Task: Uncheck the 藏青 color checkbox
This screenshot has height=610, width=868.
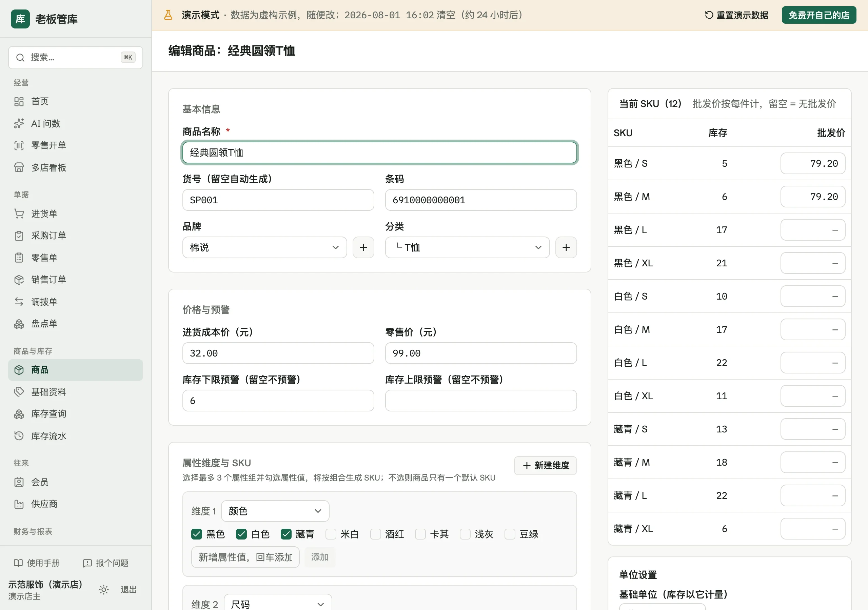Action: point(286,534)
